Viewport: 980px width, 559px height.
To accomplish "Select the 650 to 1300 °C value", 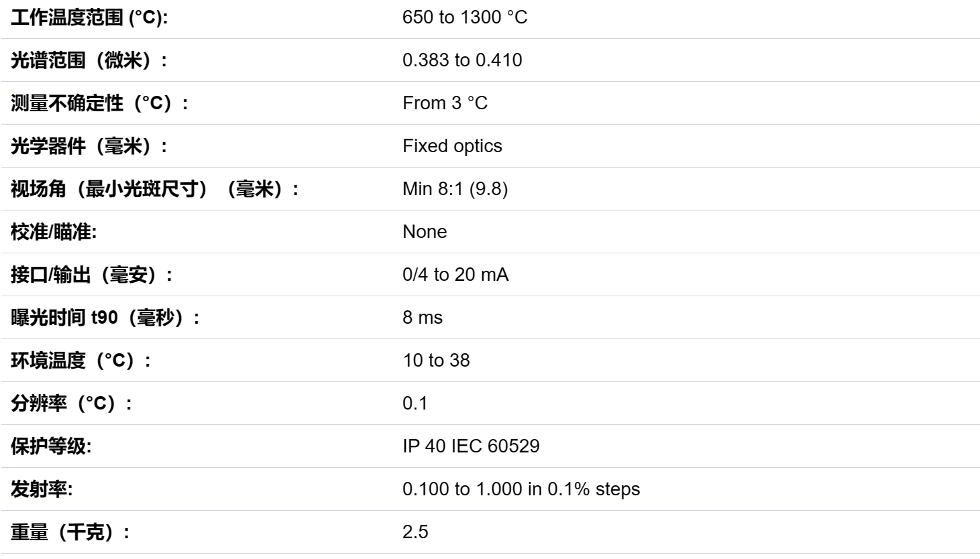I will [465, 17].
